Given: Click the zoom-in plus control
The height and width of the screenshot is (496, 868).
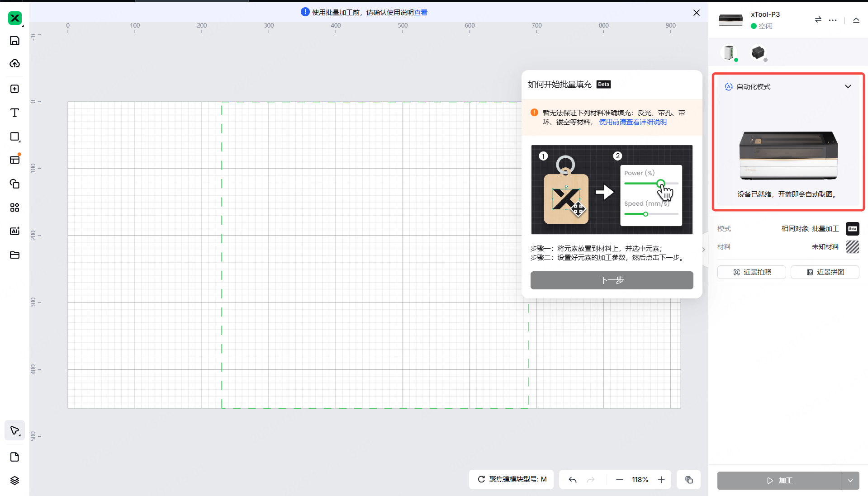Looking at the screenshot, I should (x=661, y=480).
